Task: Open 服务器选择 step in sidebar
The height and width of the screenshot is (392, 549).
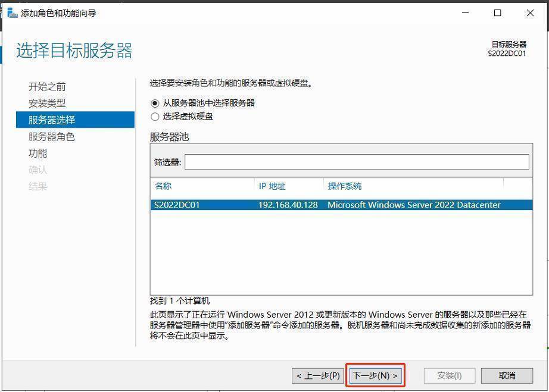Action: (x=75, y=120)
